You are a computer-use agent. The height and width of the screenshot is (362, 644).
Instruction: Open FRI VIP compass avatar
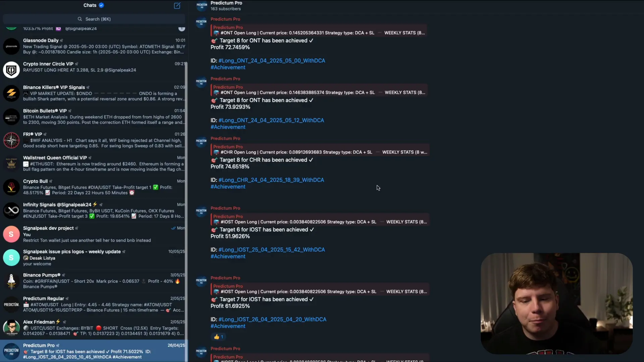11,140
